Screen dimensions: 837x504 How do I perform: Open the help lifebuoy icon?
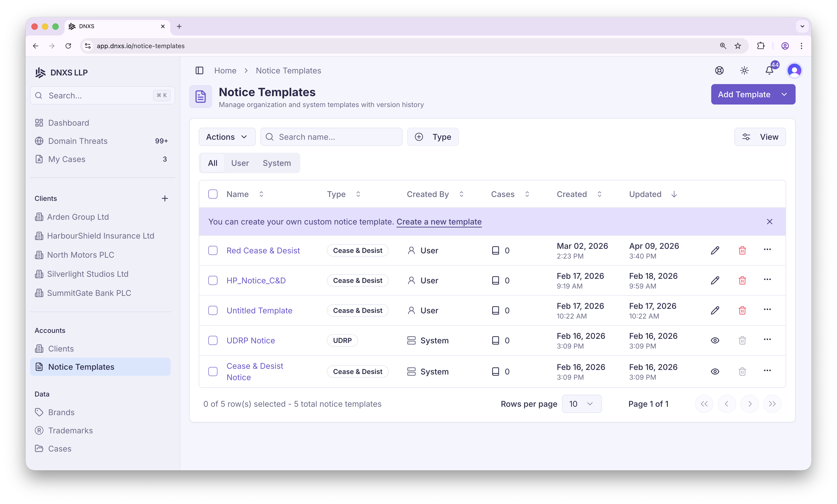point(719,71)
